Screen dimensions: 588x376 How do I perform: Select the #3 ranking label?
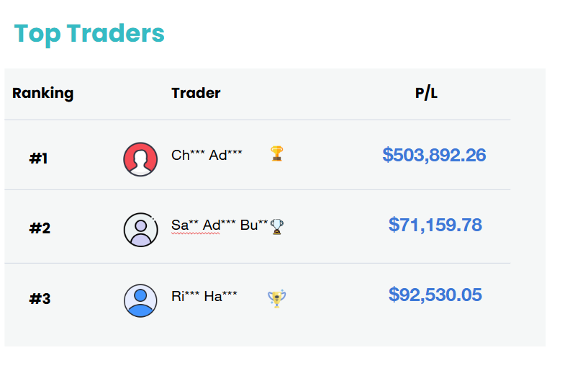point(40,299)
